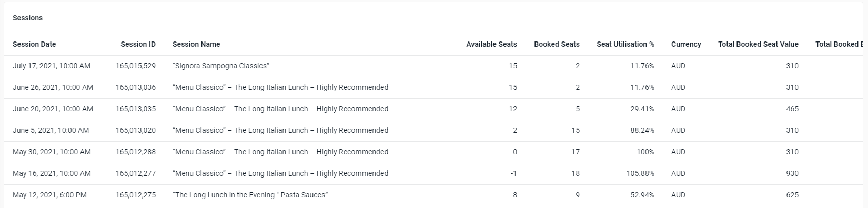Click the Currency column header
This screenshot has width=868, height=208.
[x=686, y=44]
